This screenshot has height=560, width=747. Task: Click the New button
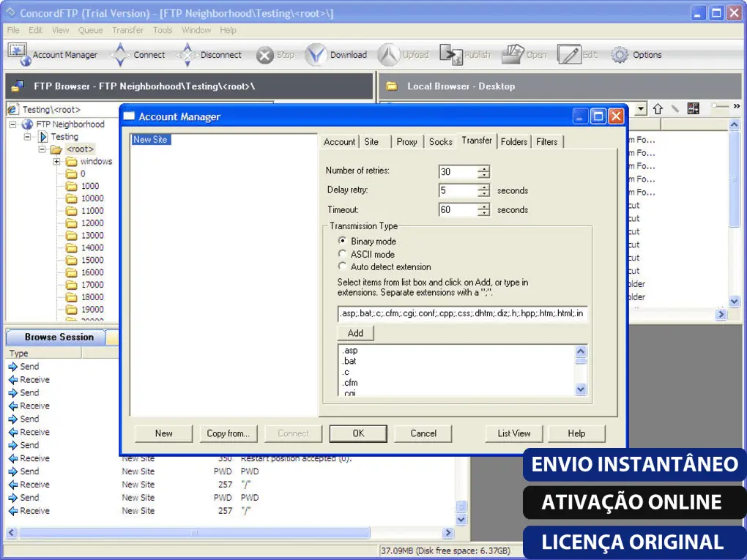tap(163, 433)
